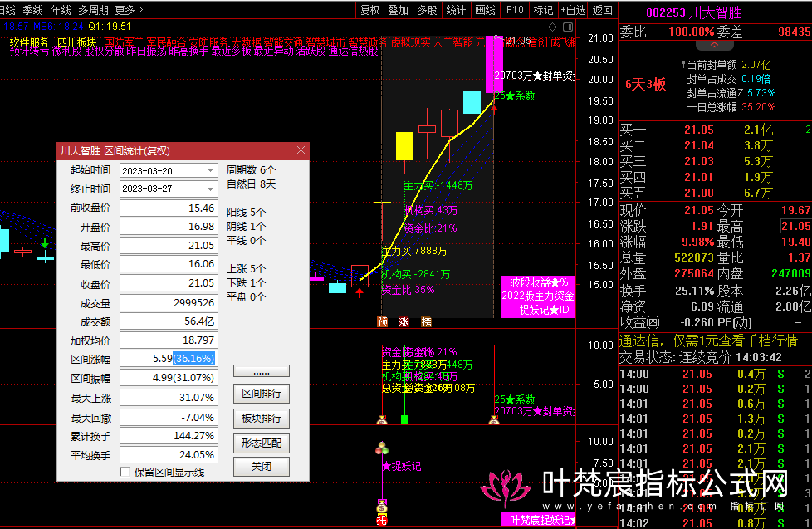Click 多股 toolbar item

(428, 10)
